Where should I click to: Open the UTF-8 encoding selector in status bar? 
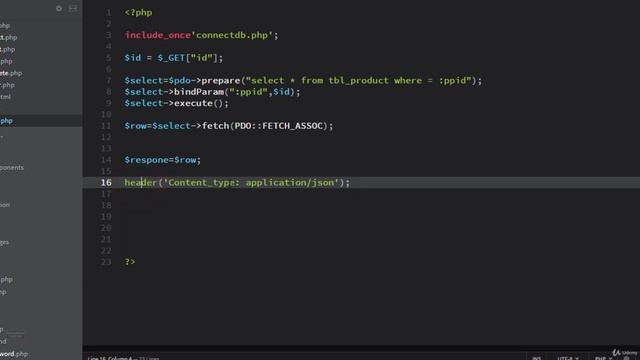(x=567, y=358)
